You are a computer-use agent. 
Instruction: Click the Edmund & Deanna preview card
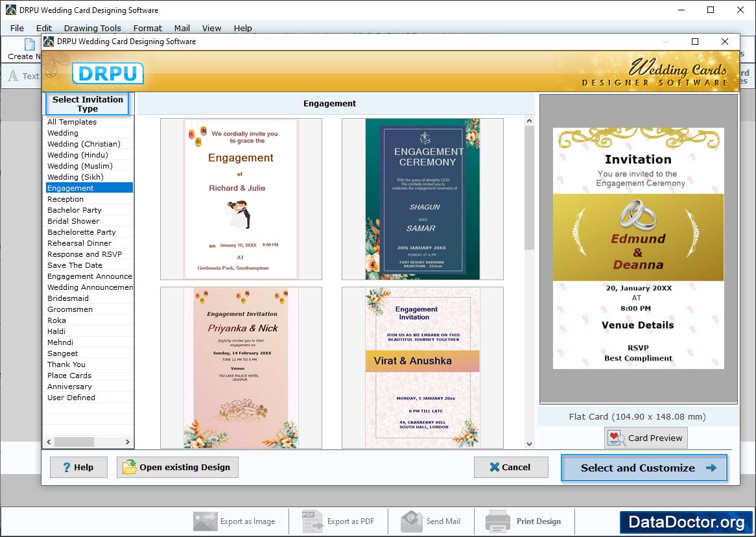coord(639,248)
